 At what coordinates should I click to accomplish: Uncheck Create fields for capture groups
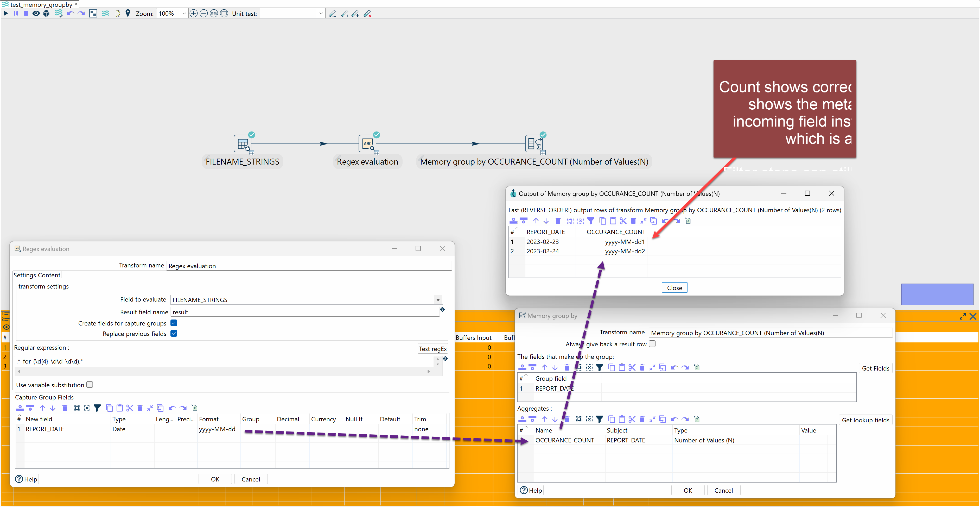click(174, 323)
